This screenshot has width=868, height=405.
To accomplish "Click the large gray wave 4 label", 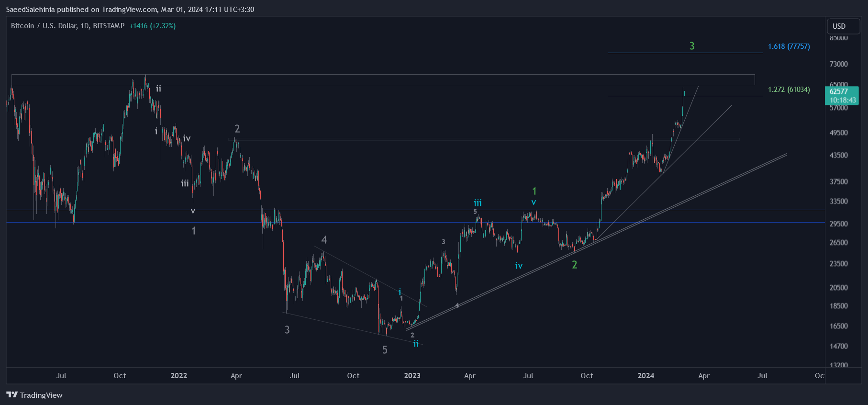I will 324,239.
